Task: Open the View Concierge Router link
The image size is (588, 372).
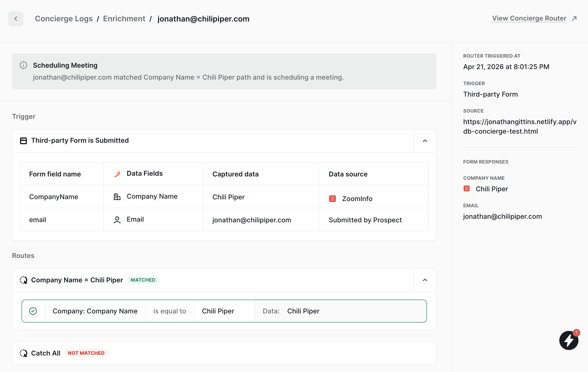Action: (x=529, y=18)
